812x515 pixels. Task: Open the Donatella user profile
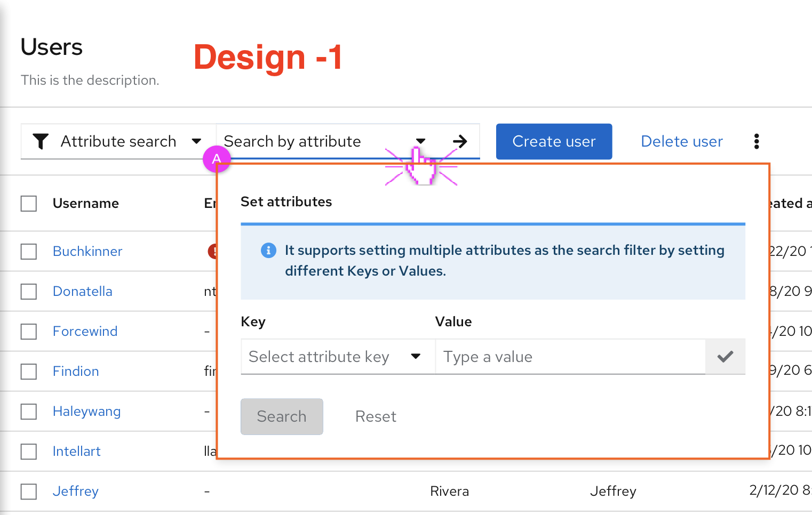82,291
